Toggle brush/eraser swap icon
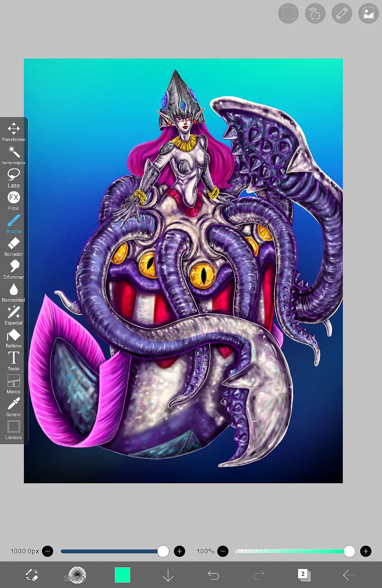Viewport: 382px width, 588px height. tap(31, 575)
